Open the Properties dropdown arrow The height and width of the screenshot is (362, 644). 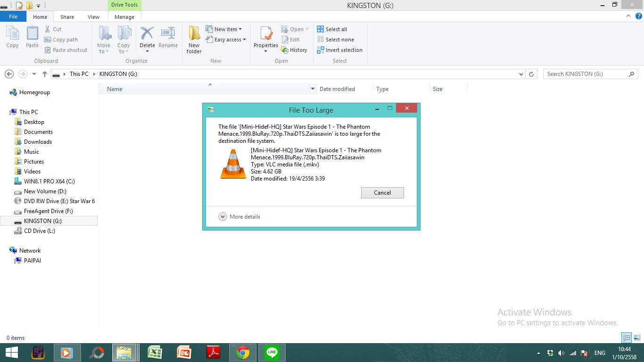pos(266,51)
